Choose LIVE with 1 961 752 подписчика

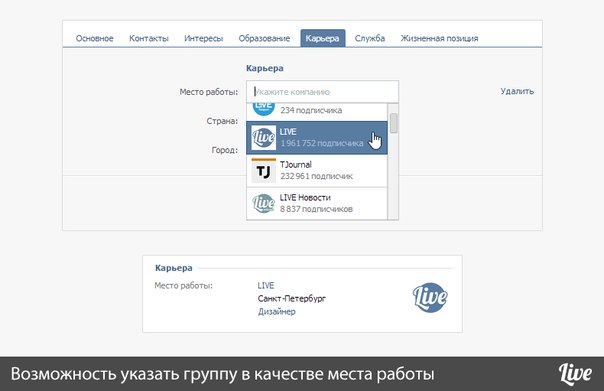[x=317, y=138]
